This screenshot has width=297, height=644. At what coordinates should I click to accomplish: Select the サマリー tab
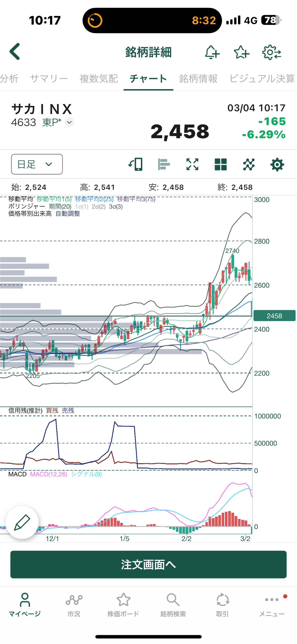pos(49,79)
